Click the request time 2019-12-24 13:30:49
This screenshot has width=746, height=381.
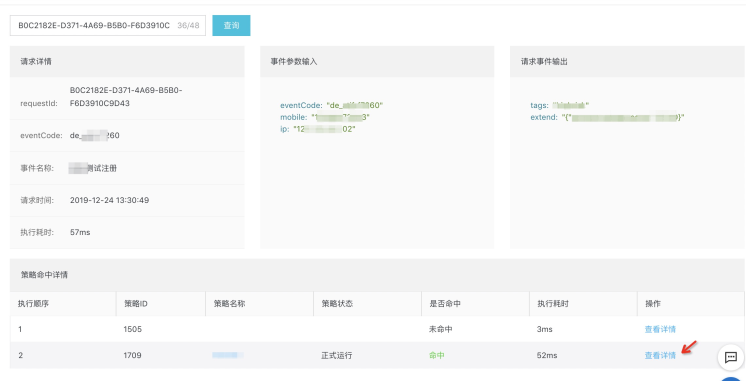[x=109, y=200]
